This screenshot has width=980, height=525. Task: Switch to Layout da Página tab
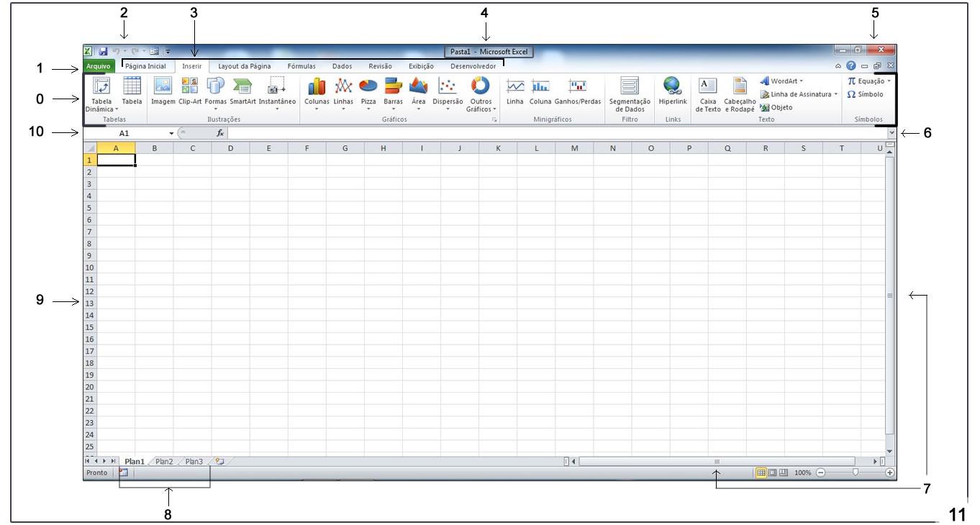click(x=245, y=66)
